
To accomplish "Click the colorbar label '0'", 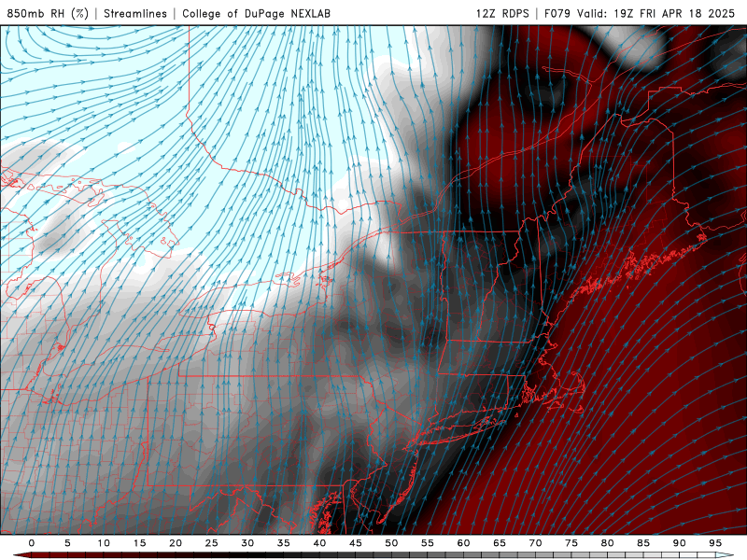I will click(32, 543).
